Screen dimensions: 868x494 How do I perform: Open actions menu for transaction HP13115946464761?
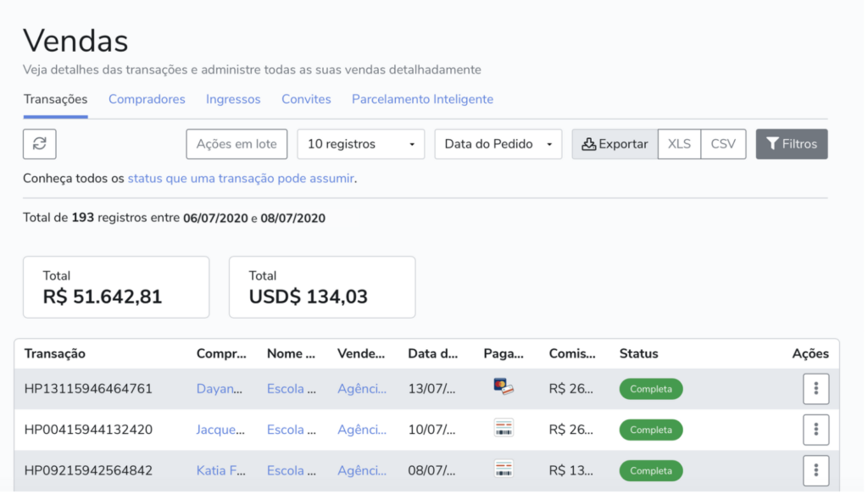click(x=815, y=389)
